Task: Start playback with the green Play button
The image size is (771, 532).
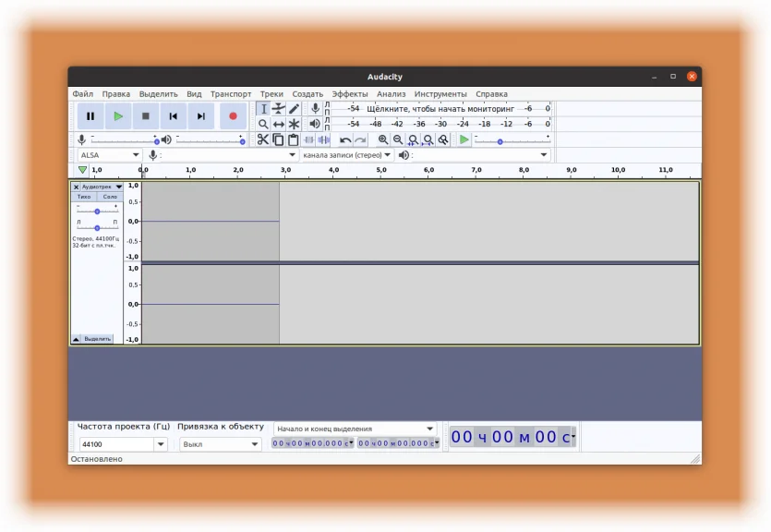Action: (x=118, y=116)
